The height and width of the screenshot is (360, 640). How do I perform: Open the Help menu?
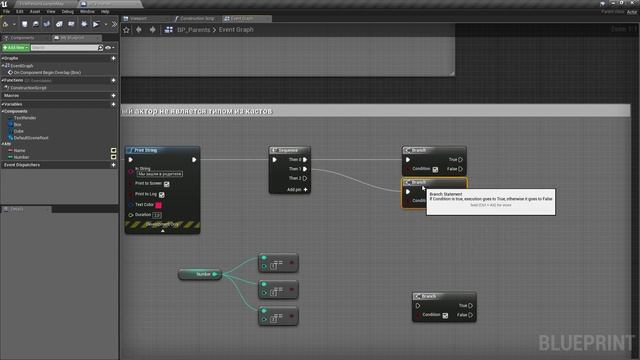pos(105,11)
